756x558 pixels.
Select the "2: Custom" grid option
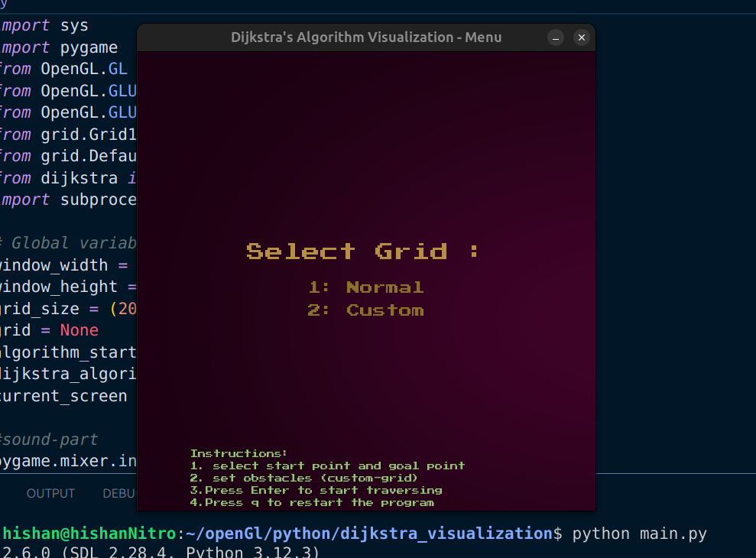point(365,310)
